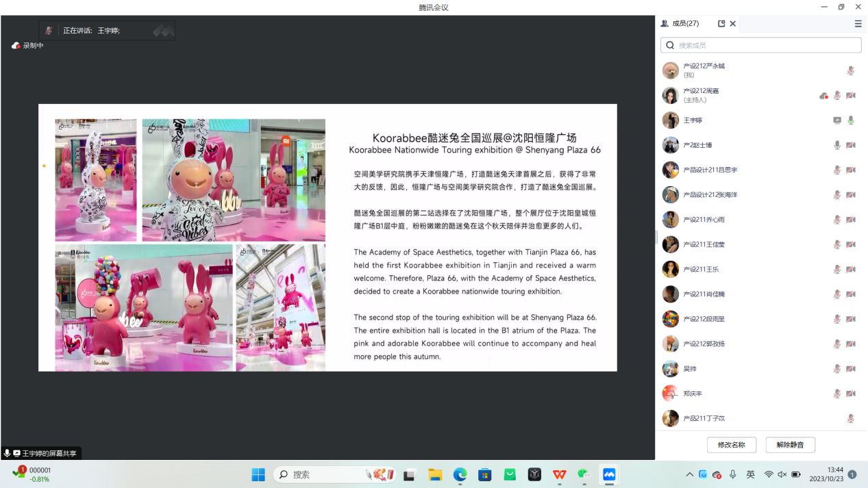Close the members panel

coord(733,23)
